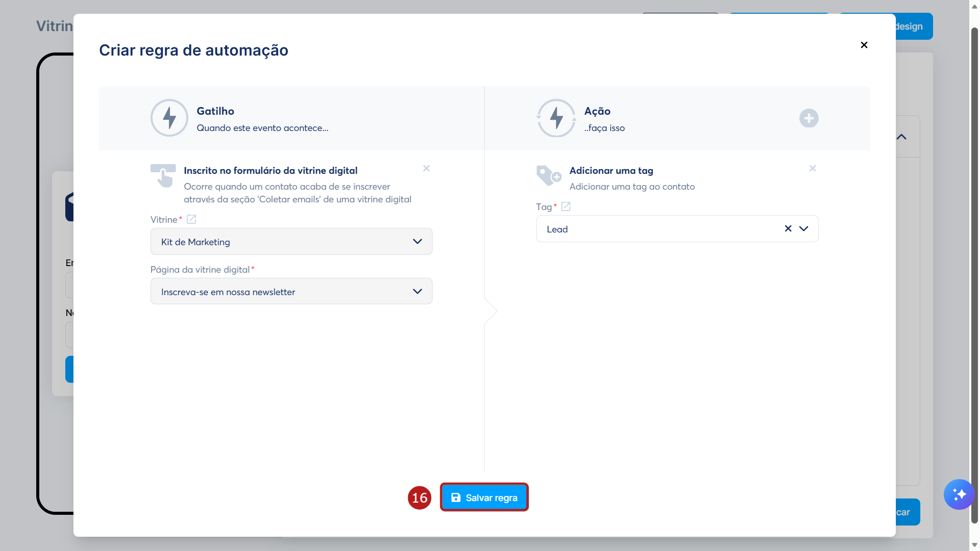Remove the Adicionar uma tag action

tap(813, 168)
